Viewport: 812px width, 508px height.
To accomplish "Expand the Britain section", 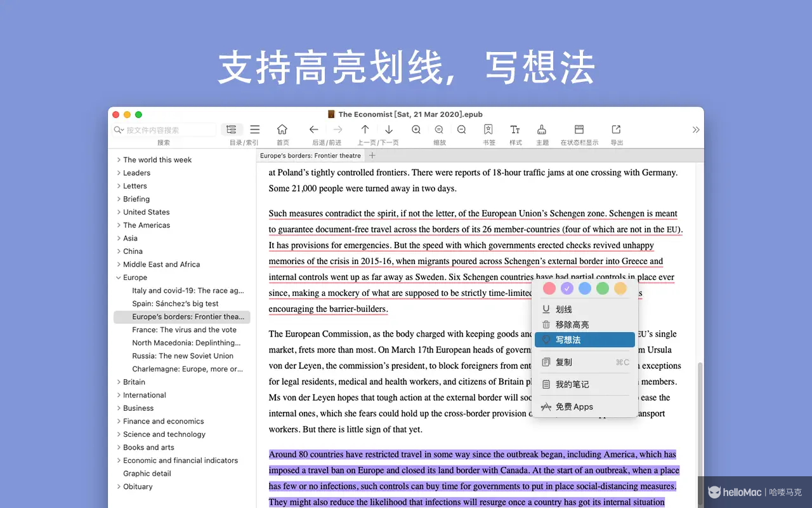I will coord(119,382).
